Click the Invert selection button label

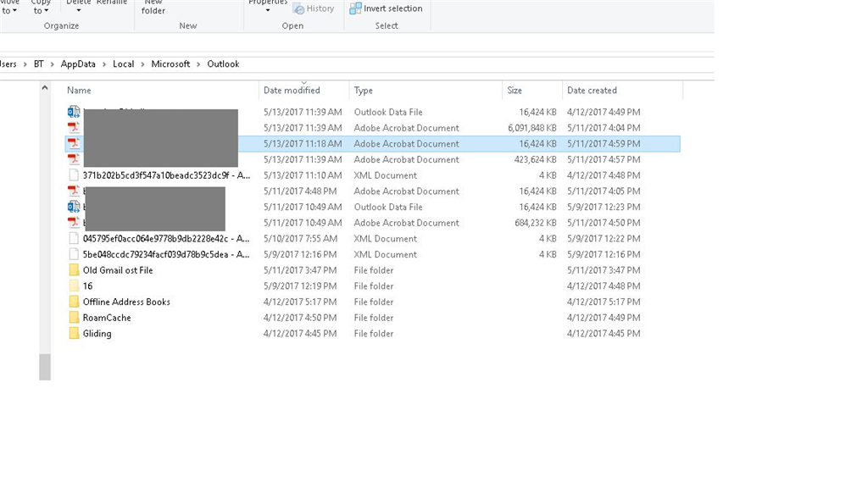coord(393,8)
